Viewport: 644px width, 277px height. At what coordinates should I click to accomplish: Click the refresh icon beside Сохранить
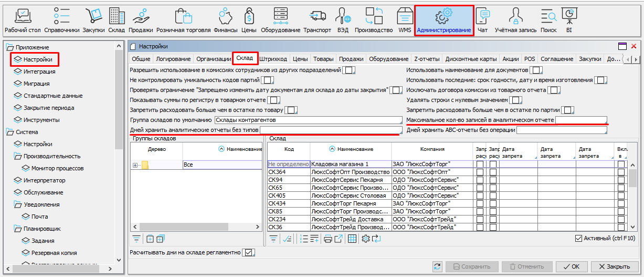(437, 266)
